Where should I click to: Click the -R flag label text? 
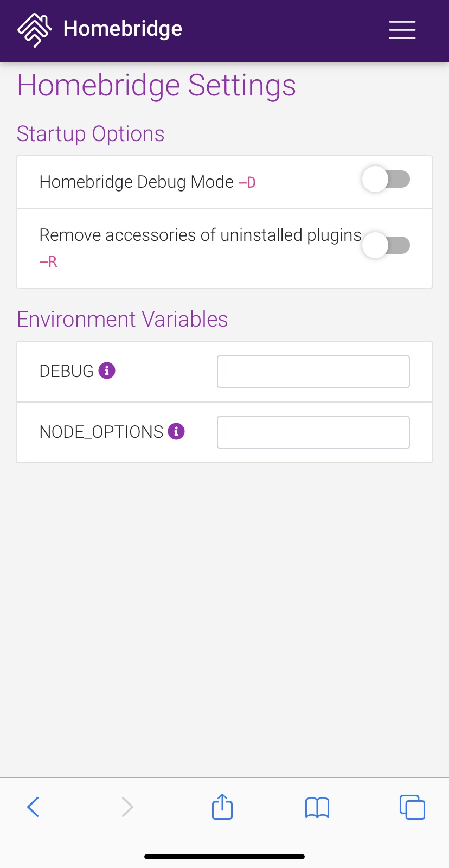pyautogui.click(x=48, y=261)
